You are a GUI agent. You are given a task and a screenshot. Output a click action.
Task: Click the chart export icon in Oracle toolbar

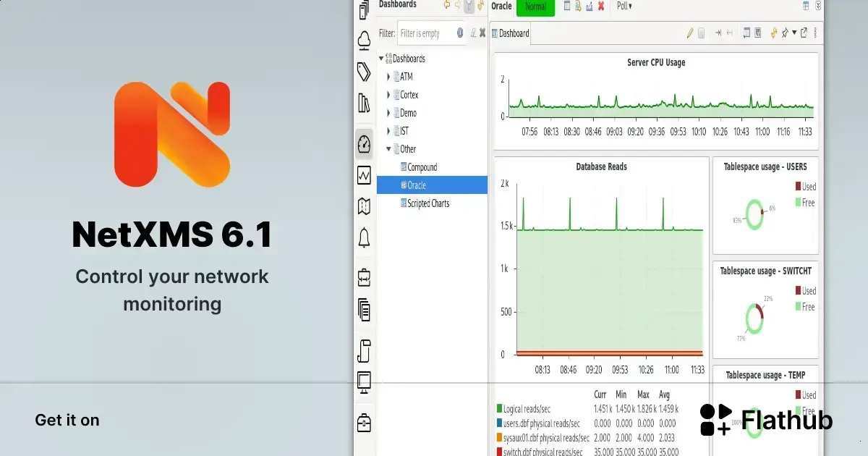(x=590, y=6)
